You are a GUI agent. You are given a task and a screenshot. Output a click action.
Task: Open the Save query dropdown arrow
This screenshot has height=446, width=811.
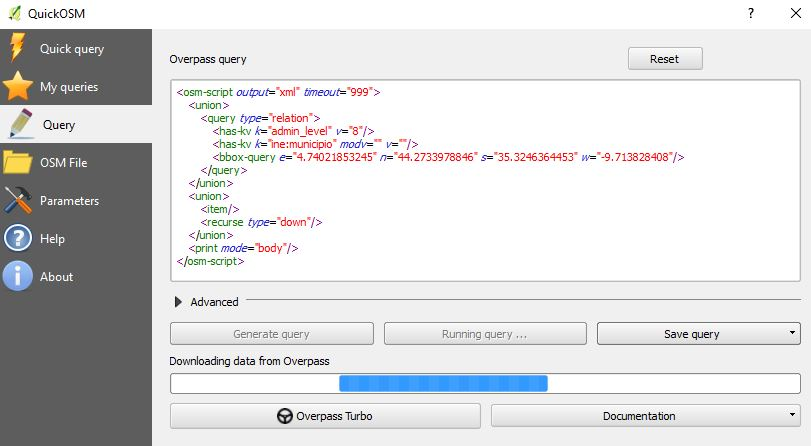pyautogui.click(x=792, y=333)
